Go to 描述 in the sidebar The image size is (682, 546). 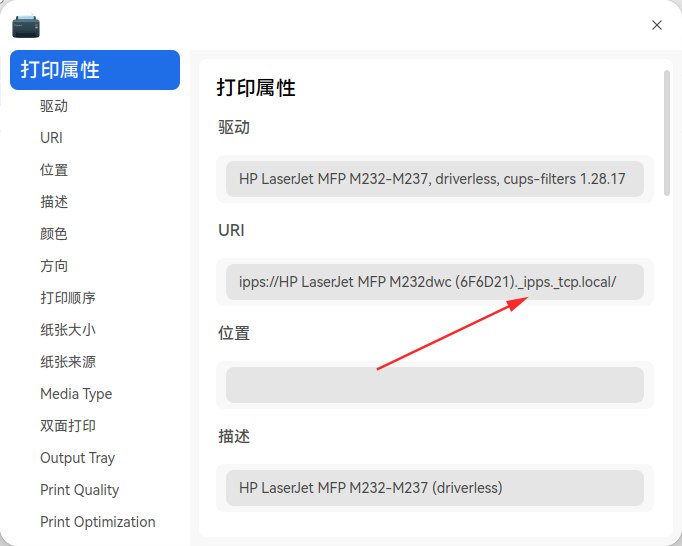point(54,202)
